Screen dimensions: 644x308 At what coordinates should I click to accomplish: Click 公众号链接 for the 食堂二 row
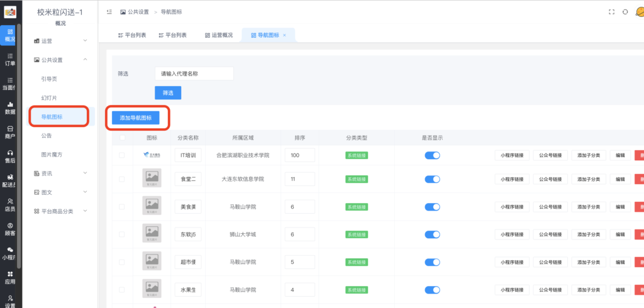pos(550,179)
